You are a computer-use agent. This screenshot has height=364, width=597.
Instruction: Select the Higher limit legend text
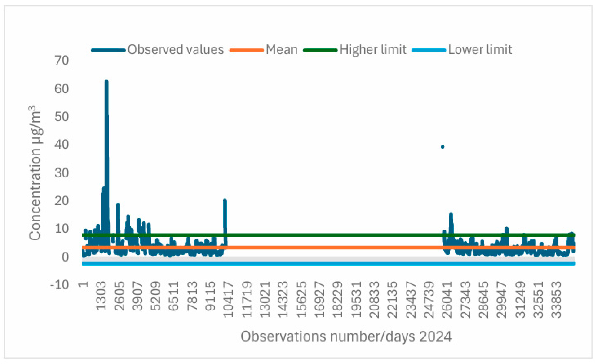373,50
